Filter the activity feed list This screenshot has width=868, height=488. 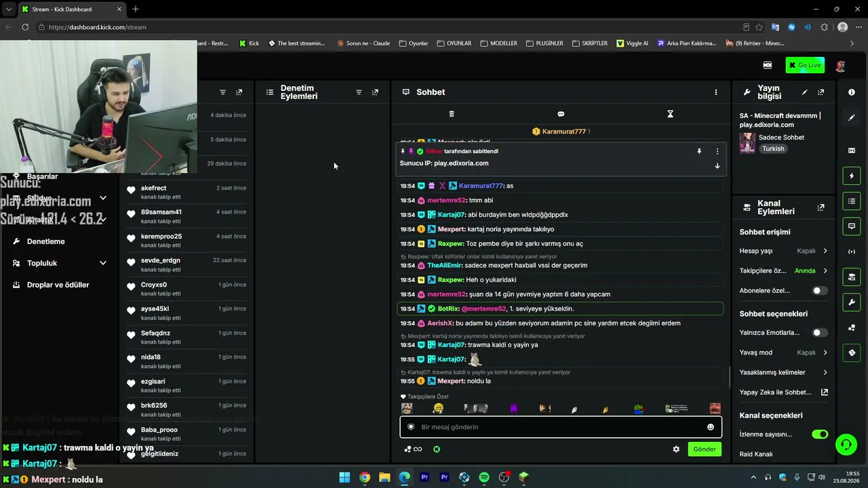[x=222, y=92]
